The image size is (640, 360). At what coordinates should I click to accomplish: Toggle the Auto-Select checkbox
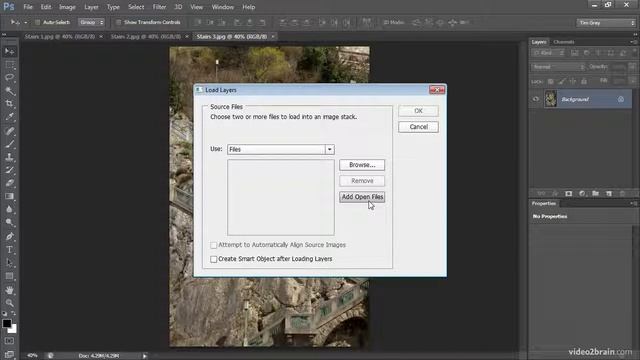tap(37, 22)
